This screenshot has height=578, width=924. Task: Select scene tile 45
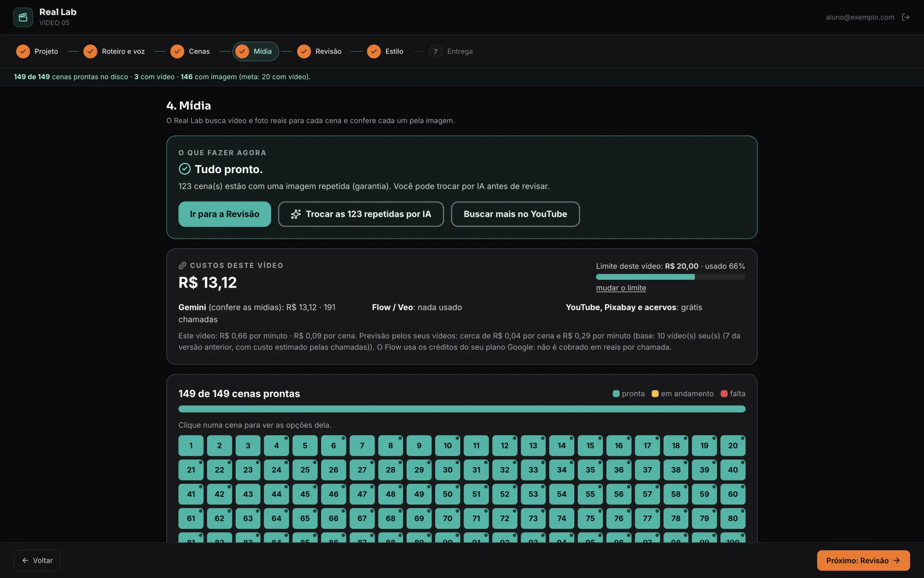click(x=305, y=494)
